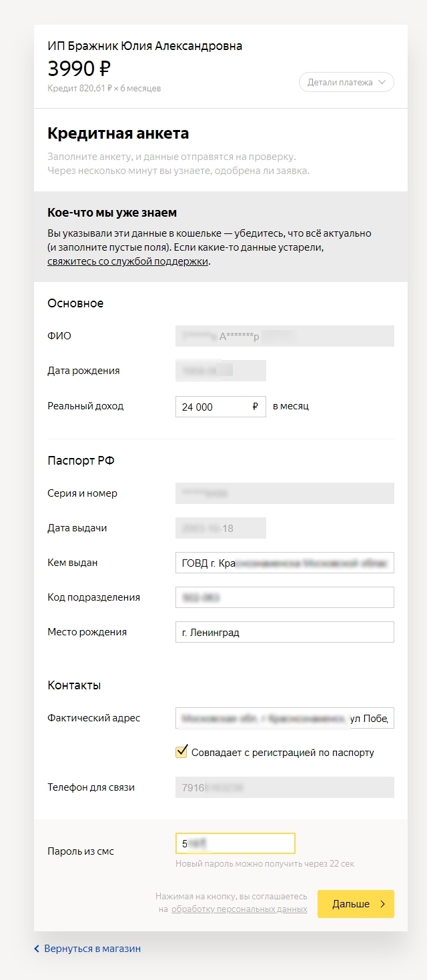Click the arrow icon on Дальше

pos(382,904)
